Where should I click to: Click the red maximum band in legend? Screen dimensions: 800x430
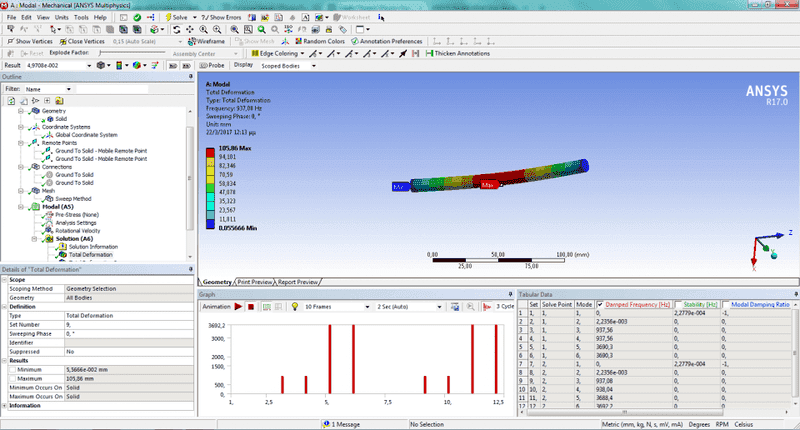(x=210, y=152)
